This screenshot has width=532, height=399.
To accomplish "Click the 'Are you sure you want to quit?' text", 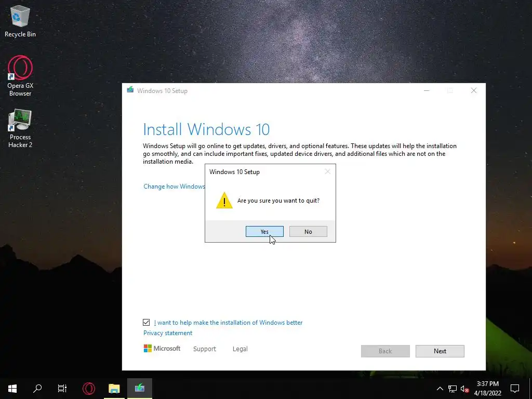I will point(278,201).
